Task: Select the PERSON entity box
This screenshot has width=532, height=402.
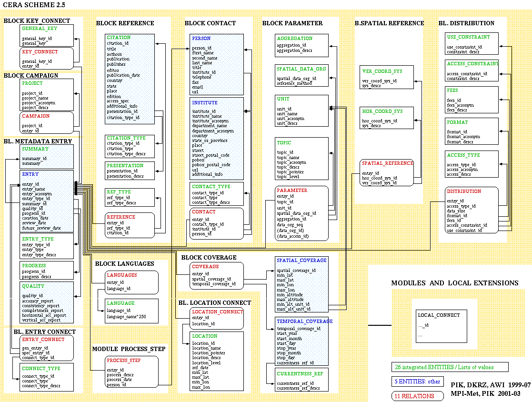Action: pyautogui.click(x=217, y=64)
